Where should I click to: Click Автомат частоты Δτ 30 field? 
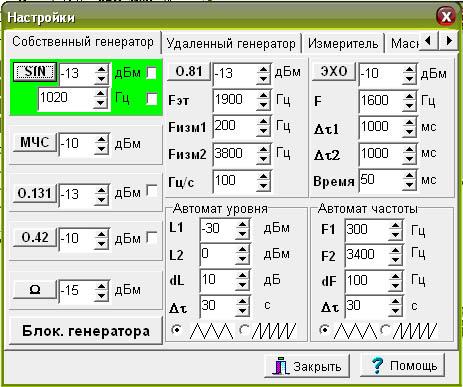[367, 306]
